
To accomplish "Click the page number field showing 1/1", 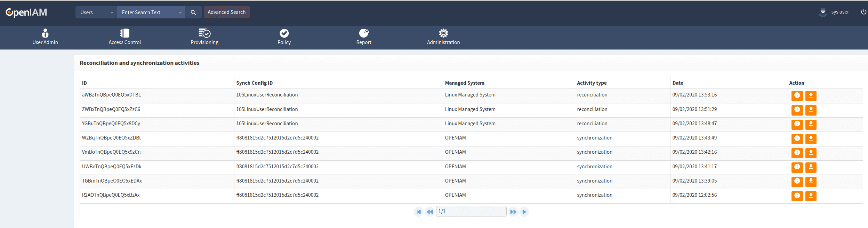I will (471, 211).
